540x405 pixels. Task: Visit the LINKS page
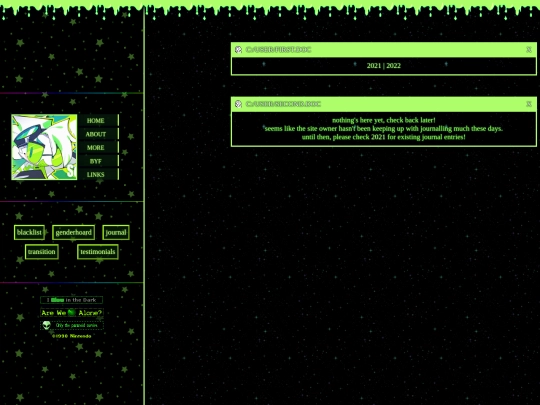pyautogui.click(x=98, y=174)
